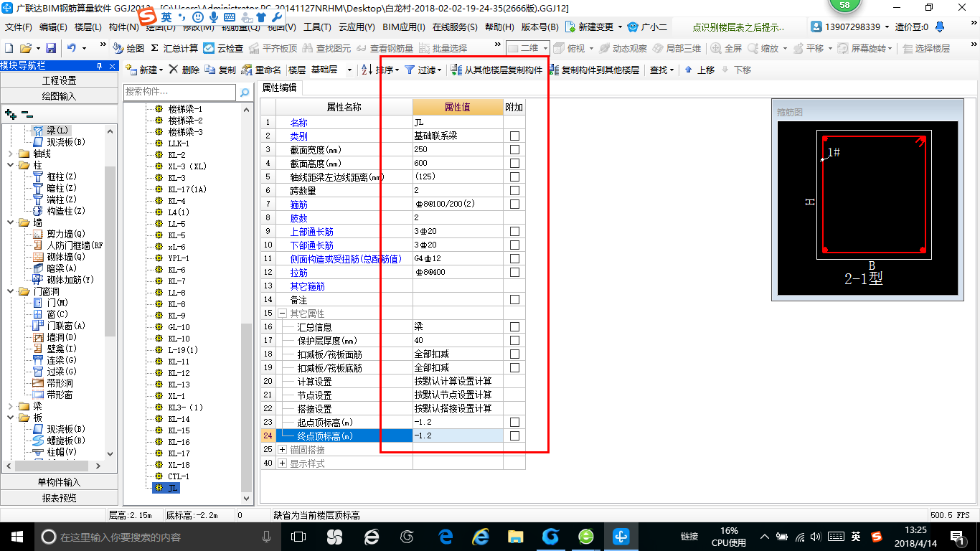
Task: Open the 绘图 drawing tool
Action: [129, 48]
